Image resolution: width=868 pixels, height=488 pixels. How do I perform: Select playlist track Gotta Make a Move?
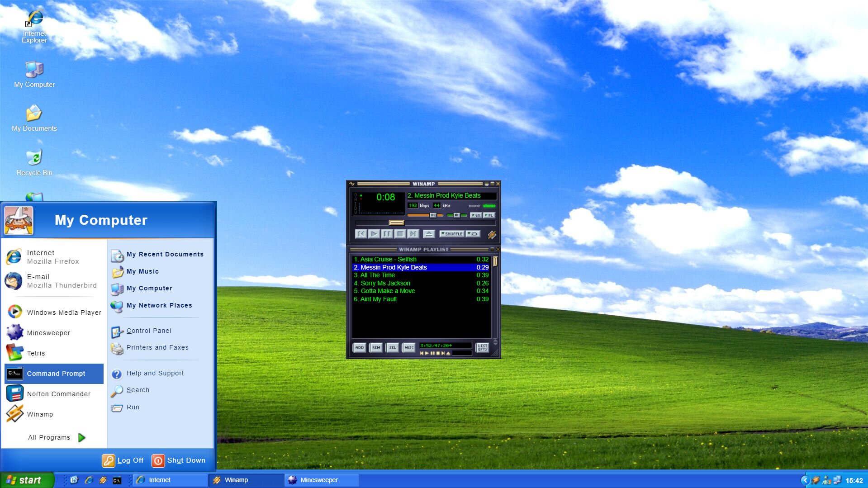pyautogui.click(x=421, y=291)
